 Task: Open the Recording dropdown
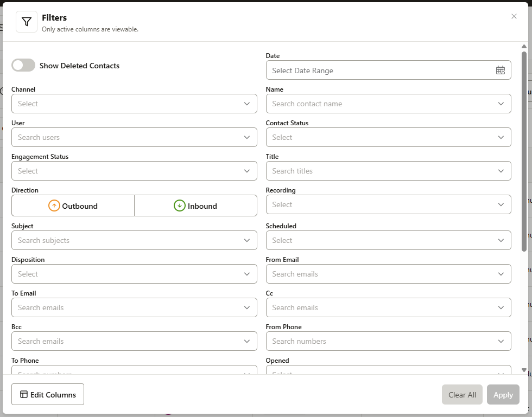pos(388,204)
